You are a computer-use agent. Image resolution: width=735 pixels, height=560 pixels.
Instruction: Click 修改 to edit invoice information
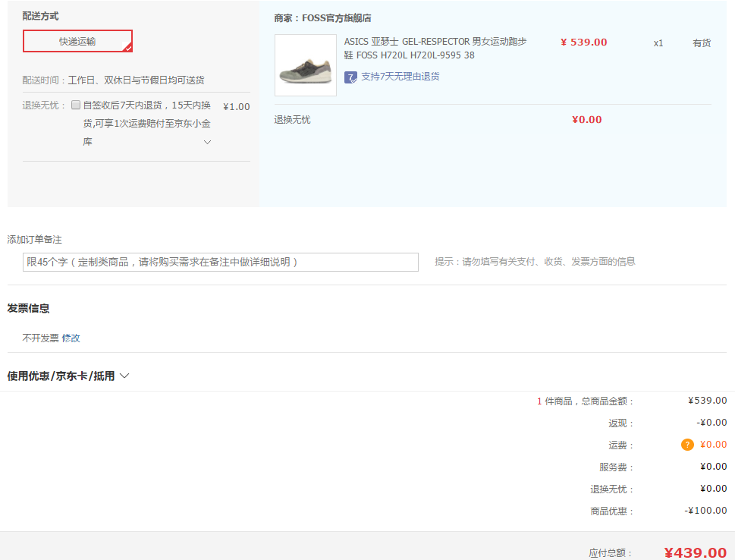(71, 338)
